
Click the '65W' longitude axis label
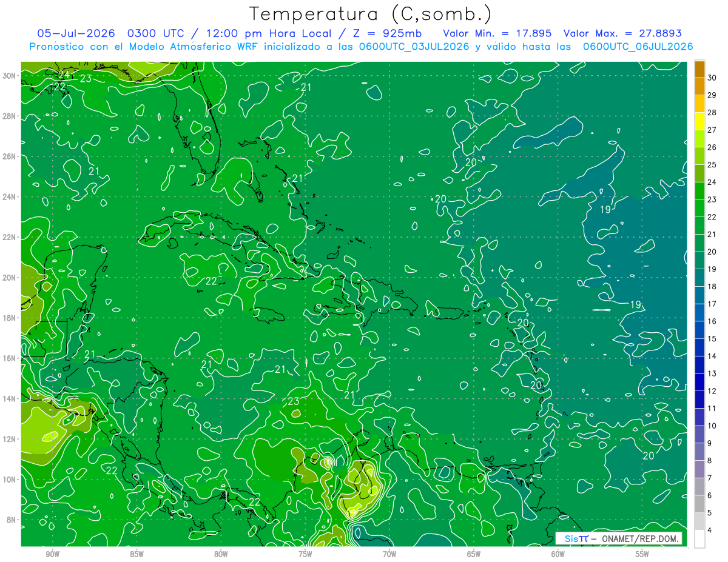(x=474, y=555)
